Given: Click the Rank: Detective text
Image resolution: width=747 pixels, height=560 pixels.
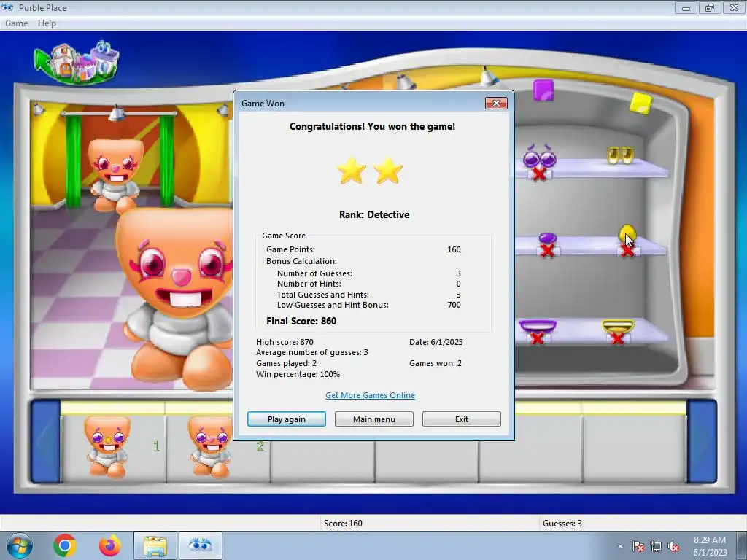Looking at the screenshot, I should pyautogui.click(x=374, y=215).
